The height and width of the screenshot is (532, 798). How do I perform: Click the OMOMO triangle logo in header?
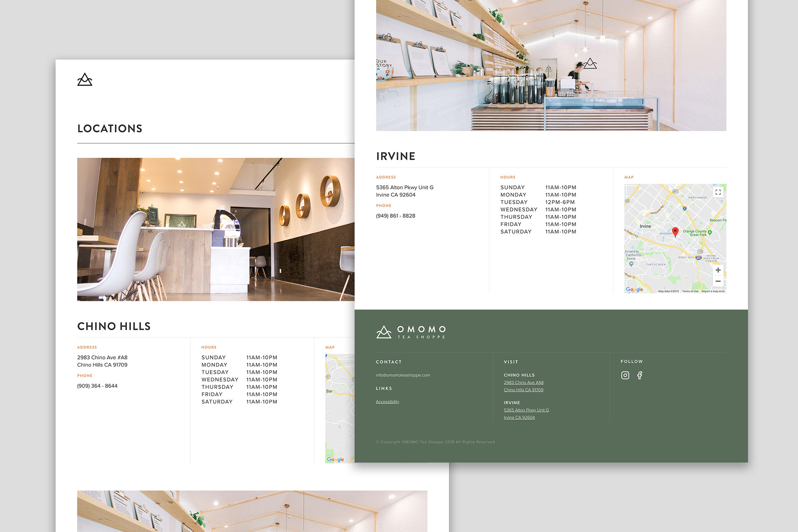point(85,80)
